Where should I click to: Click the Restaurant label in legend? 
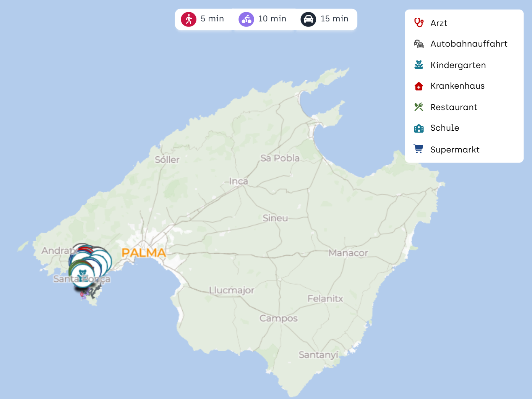pyautogui.click(x=454, y=107)
